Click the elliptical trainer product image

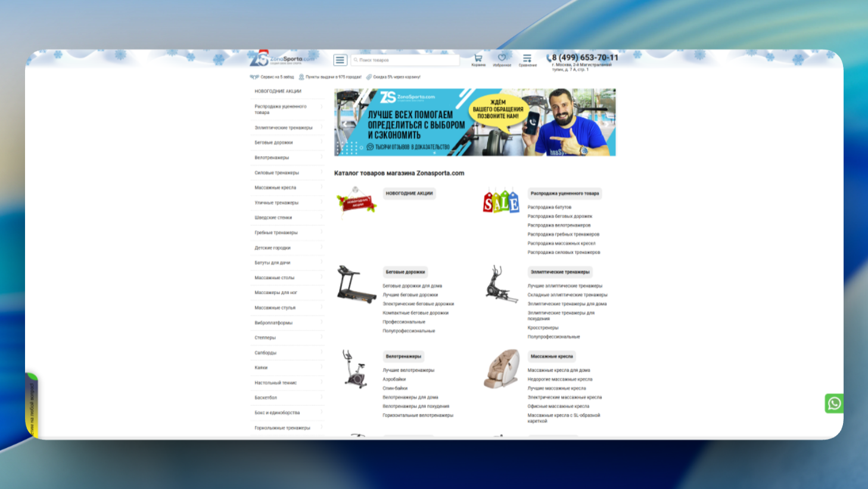pyautogui.click(x=501, y=284)
